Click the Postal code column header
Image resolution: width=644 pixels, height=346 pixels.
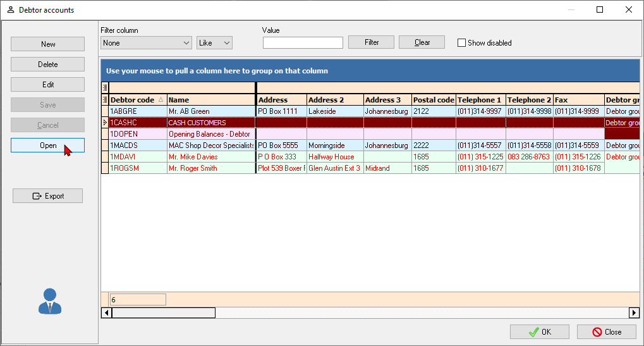[x=434, y=99]
